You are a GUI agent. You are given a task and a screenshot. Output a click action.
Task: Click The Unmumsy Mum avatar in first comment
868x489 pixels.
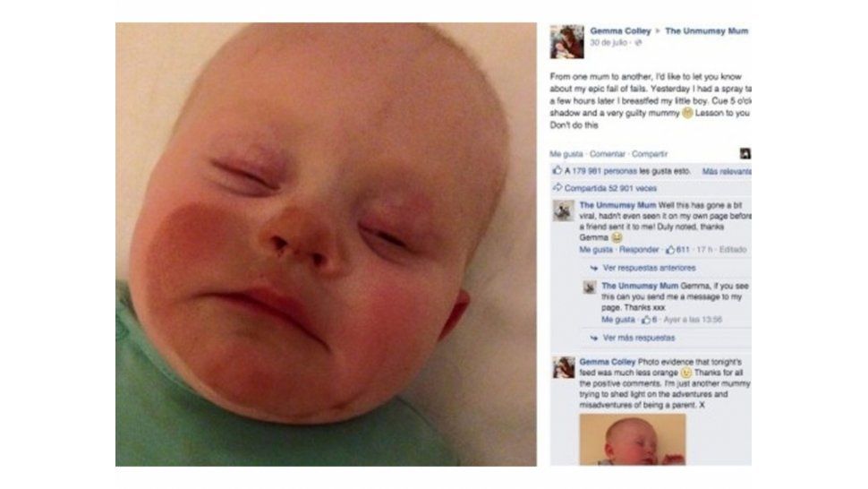pos(564,211)
